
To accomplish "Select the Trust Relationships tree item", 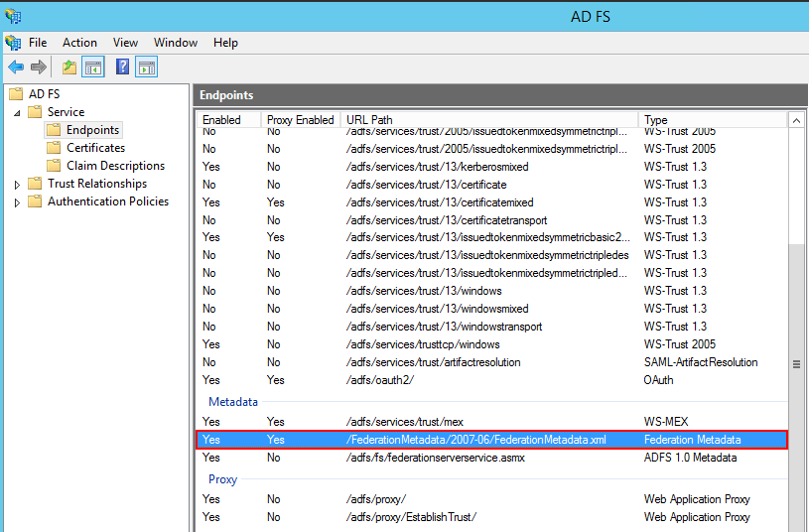I will tap(97, 184).
